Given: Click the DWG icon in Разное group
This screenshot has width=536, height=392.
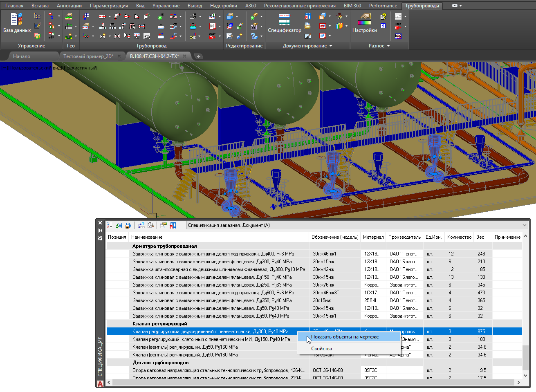Looking at the screenshot, I should tap(398, 36).
